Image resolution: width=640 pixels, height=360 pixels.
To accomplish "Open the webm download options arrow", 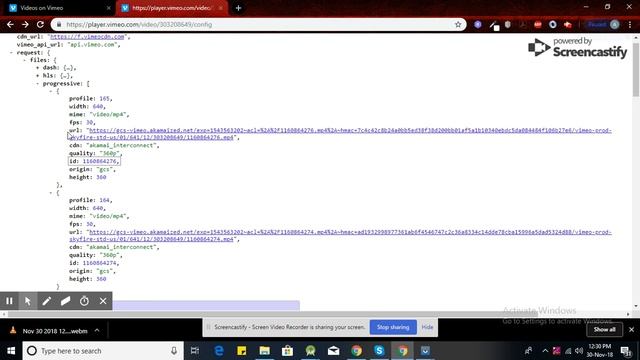I will (x=97, y=331).
